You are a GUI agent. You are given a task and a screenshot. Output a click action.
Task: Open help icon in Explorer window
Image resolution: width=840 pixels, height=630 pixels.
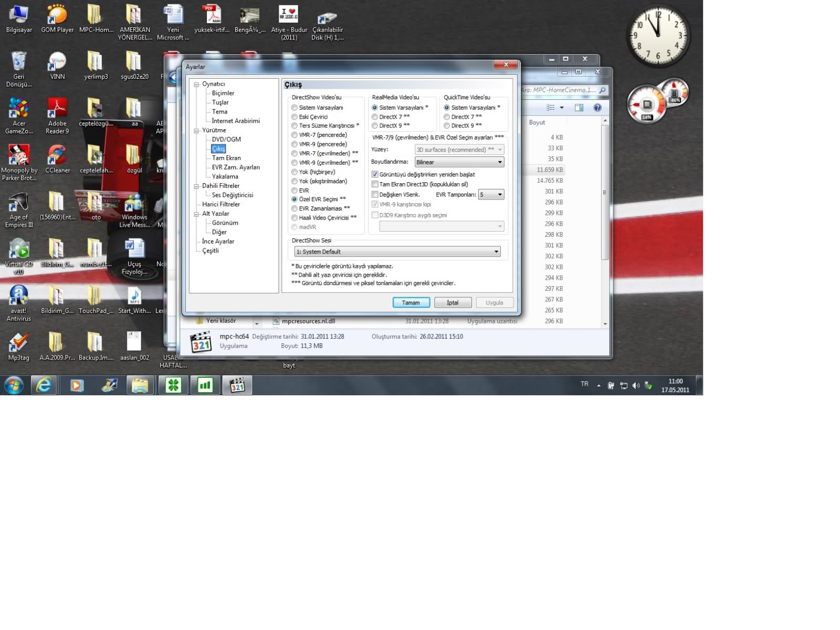click(597, 108)
